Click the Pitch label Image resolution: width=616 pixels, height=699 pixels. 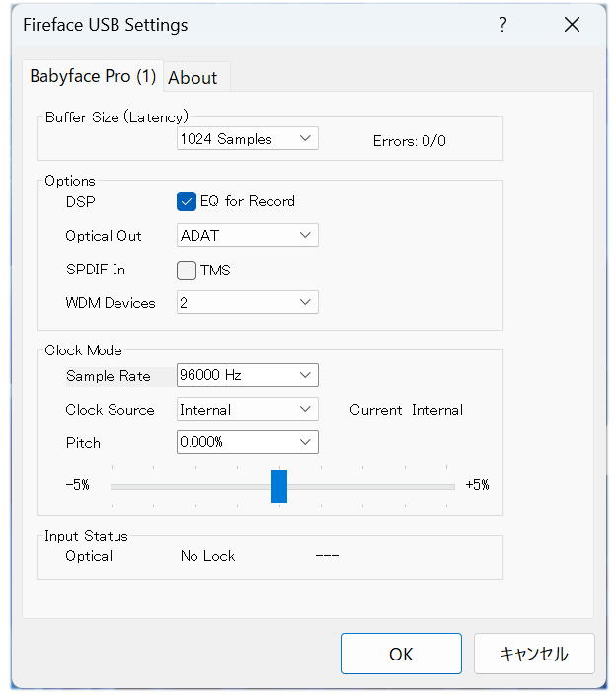click(x=83, y=443)
